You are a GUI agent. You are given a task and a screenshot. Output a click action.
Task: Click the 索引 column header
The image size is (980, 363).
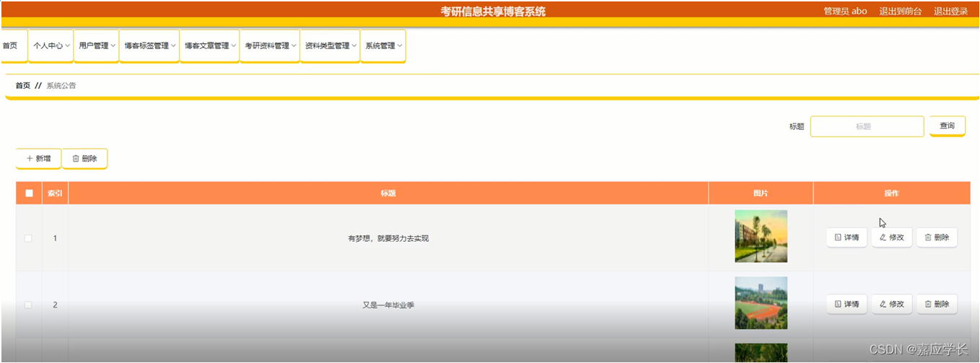(55, 193)
